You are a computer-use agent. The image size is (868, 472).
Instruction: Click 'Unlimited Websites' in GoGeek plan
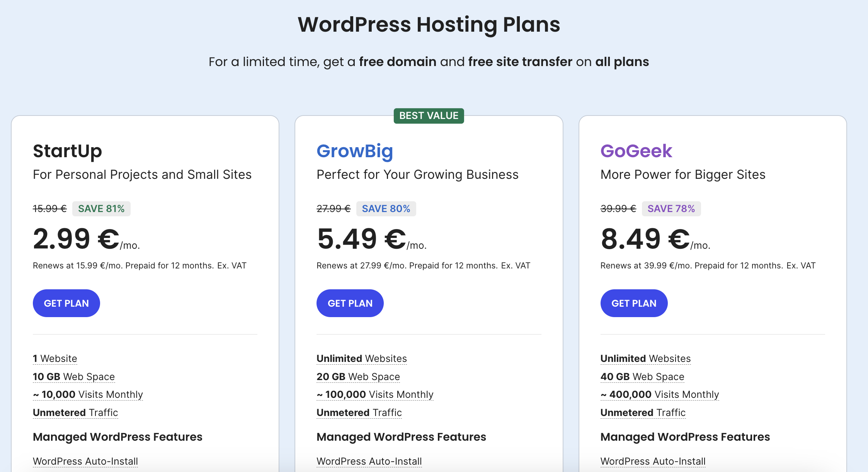click(x=645, y=358)
